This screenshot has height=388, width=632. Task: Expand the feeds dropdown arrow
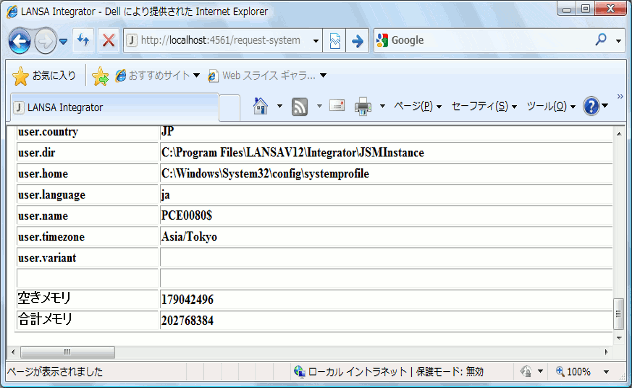[319, 106]
